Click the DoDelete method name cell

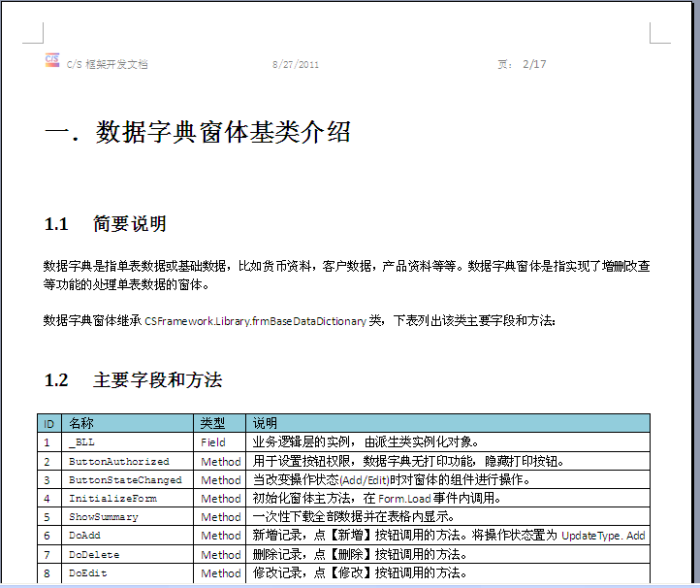(94, 554)
